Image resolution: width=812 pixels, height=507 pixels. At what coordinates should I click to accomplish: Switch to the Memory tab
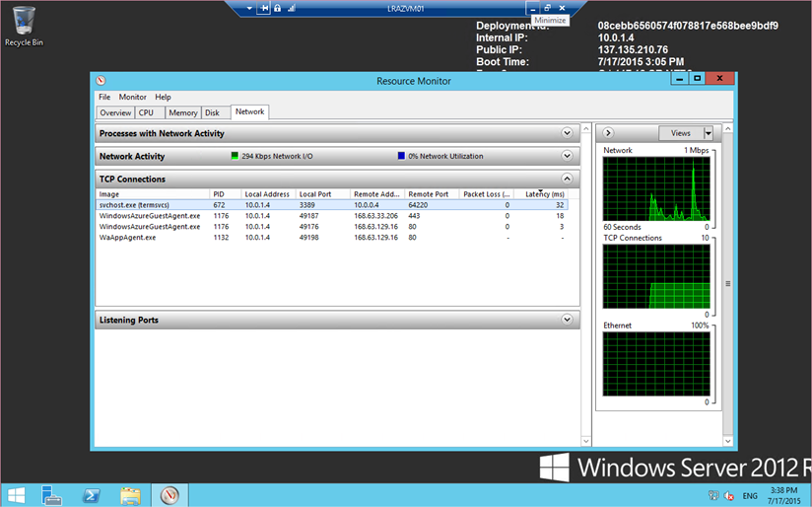click(x=183, y=112)
